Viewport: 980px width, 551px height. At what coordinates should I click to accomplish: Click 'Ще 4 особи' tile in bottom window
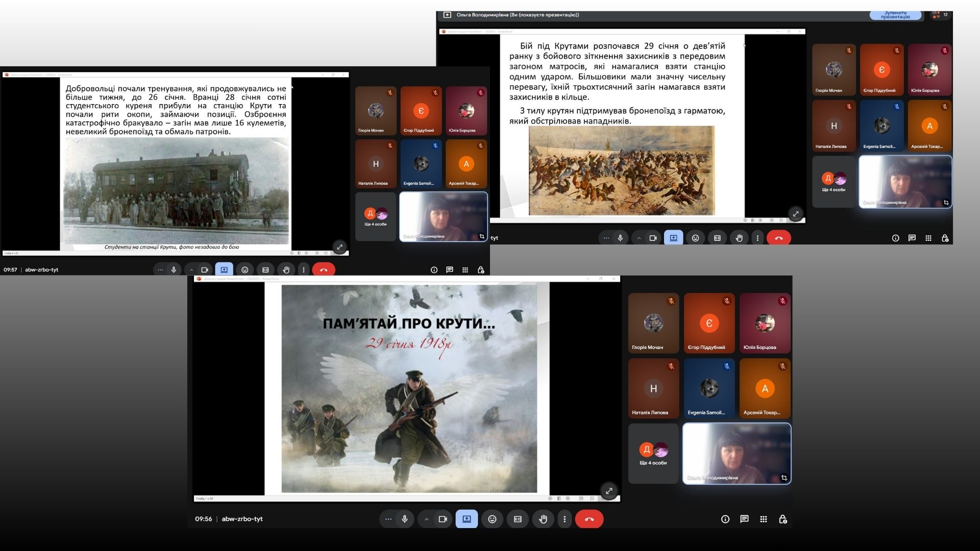pos(653,454)
